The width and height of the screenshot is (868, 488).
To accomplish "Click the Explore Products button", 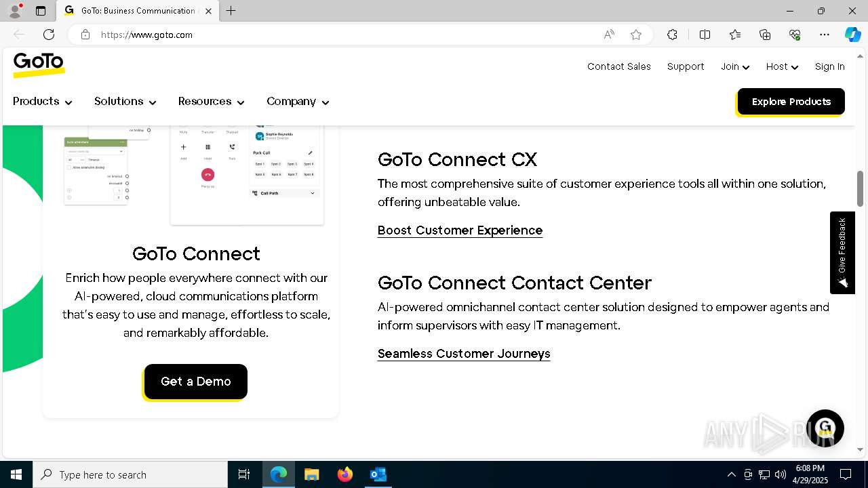I will [x=791, y=102].
